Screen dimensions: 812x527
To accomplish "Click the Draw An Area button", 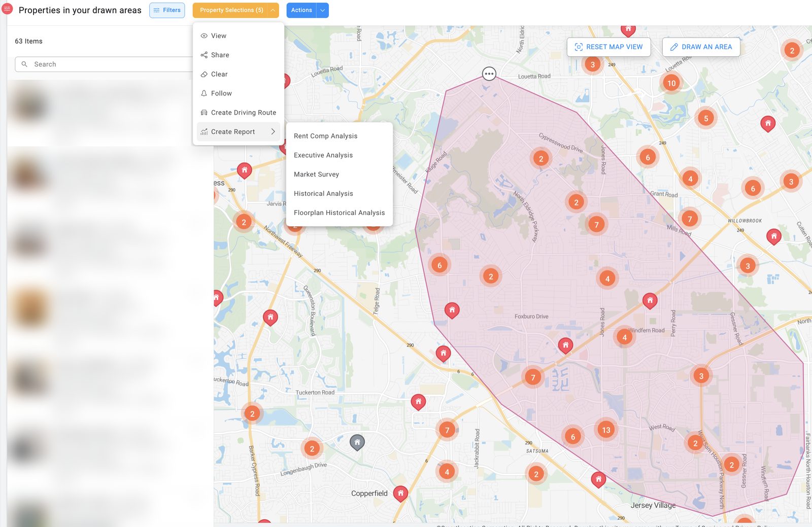I will coord(701,47).
